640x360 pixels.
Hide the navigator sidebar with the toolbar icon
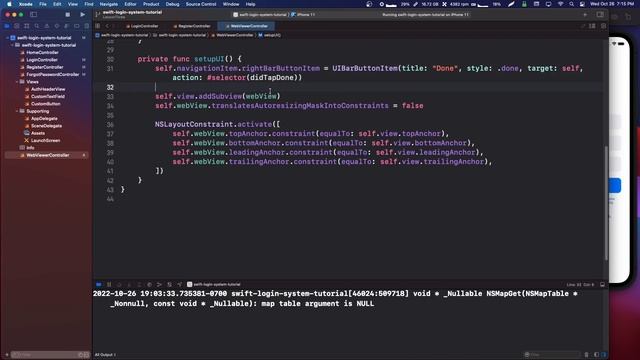(33, 15)
